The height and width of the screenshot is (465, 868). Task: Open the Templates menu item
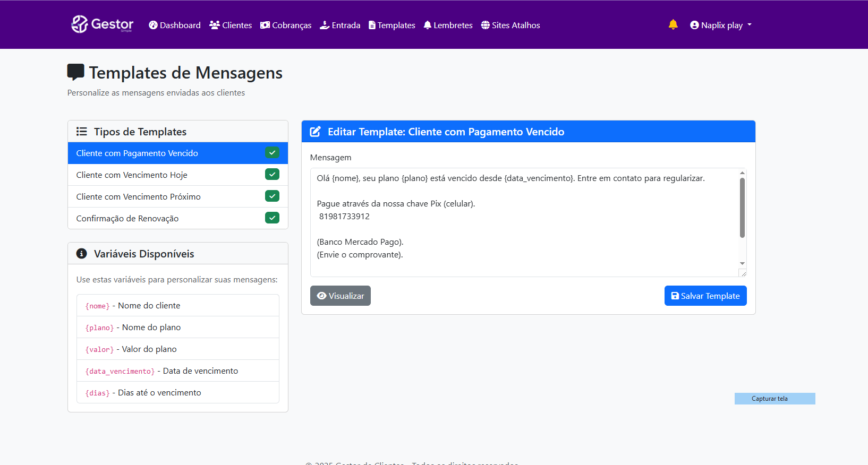pos(392,25)
